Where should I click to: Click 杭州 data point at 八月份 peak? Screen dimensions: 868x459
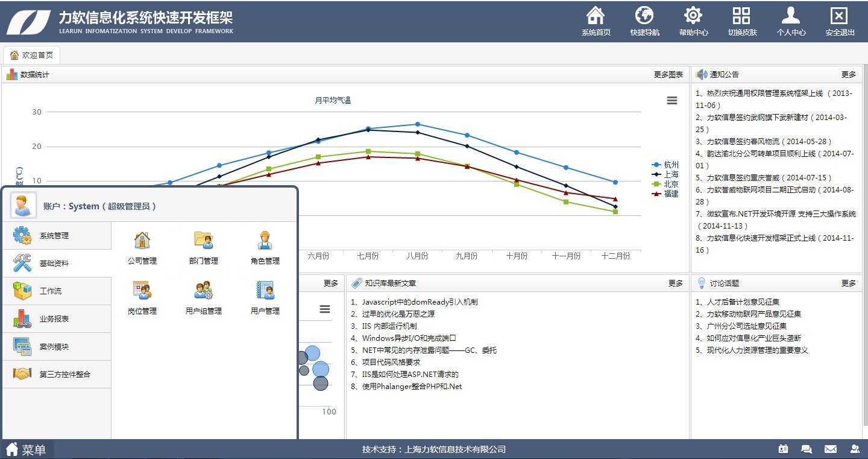[x=418, y=124]
